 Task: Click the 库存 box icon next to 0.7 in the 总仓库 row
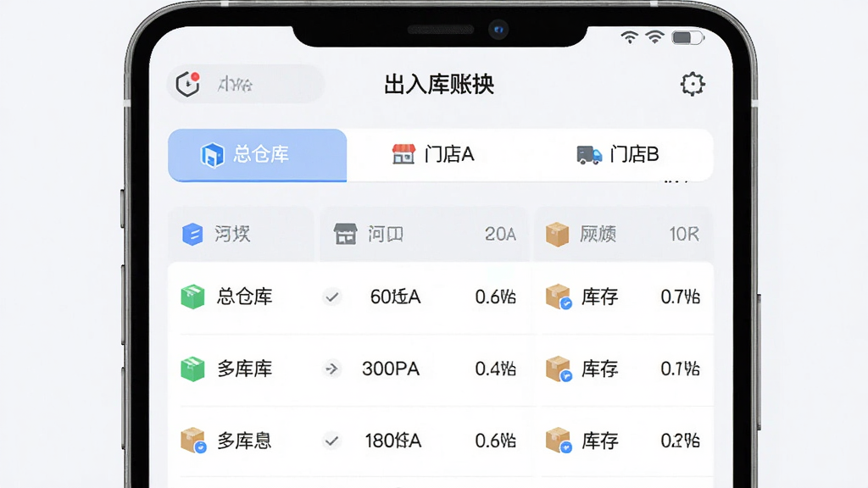click(559, 297)
